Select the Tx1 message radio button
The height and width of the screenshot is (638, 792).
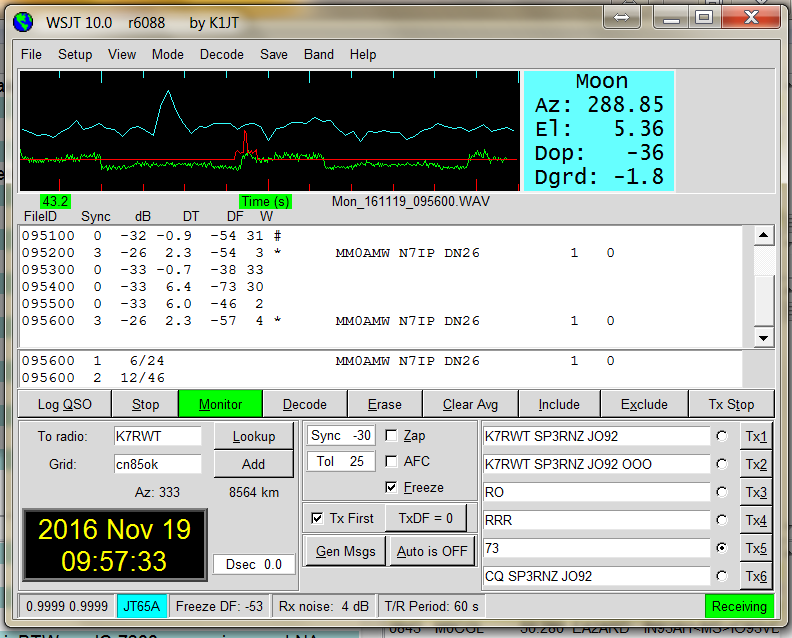coord(722,436)
